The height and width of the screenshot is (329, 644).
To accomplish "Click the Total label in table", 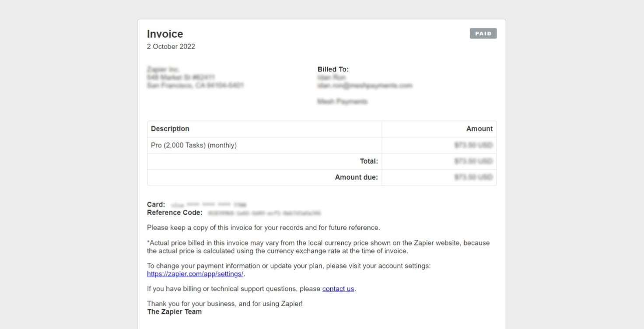I will click(x=368, y=161).
